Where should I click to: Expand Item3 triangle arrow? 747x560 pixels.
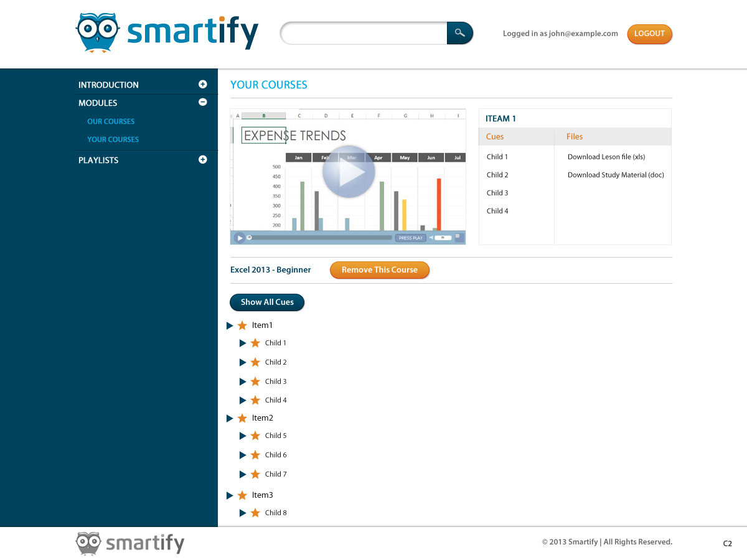pos(230,495)
